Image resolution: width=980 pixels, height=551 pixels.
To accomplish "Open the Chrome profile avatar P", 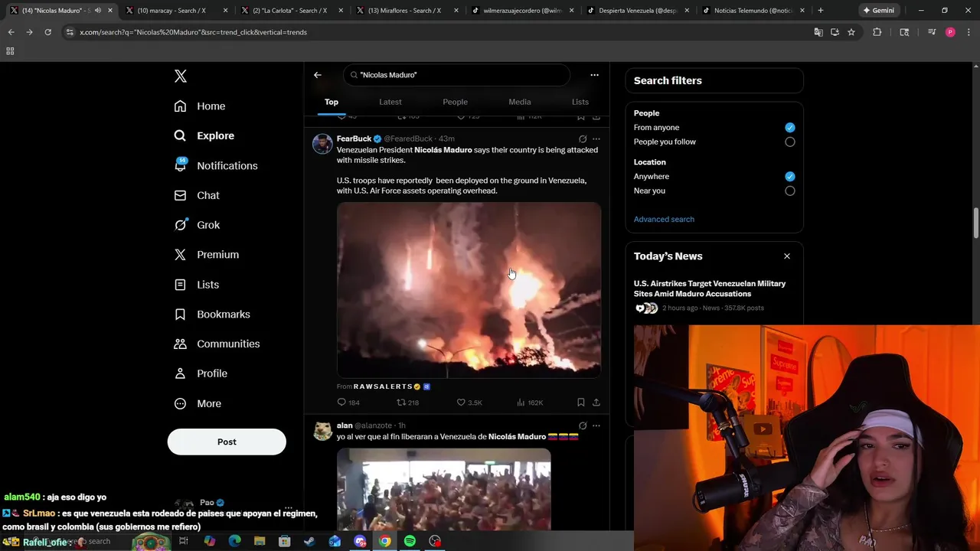I will (950, 32).
